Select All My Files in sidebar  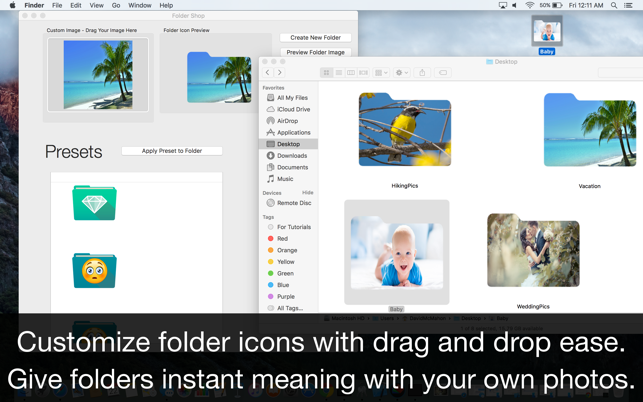(289, 98)
